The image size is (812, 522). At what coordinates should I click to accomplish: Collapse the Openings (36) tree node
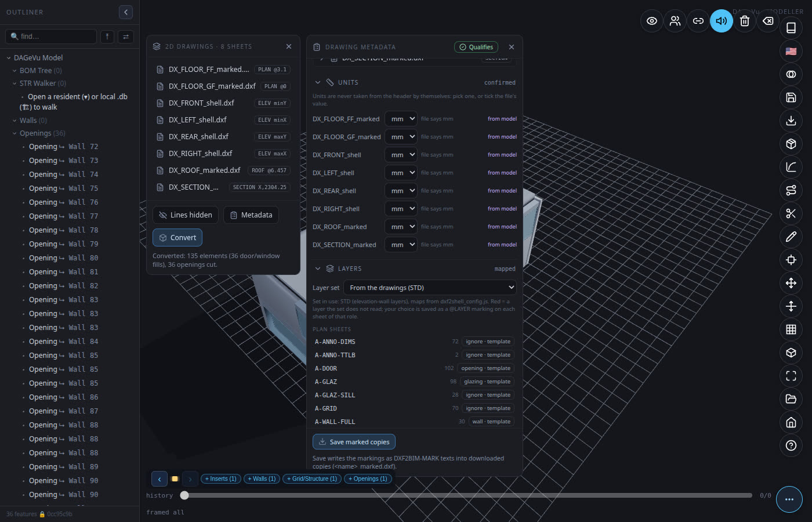pos(14,133)
